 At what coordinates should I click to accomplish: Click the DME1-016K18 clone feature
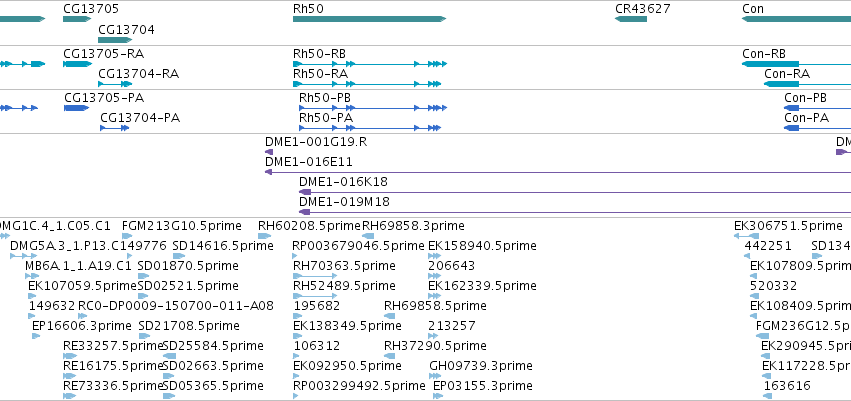pyautogui.click(x=575, y=192)
